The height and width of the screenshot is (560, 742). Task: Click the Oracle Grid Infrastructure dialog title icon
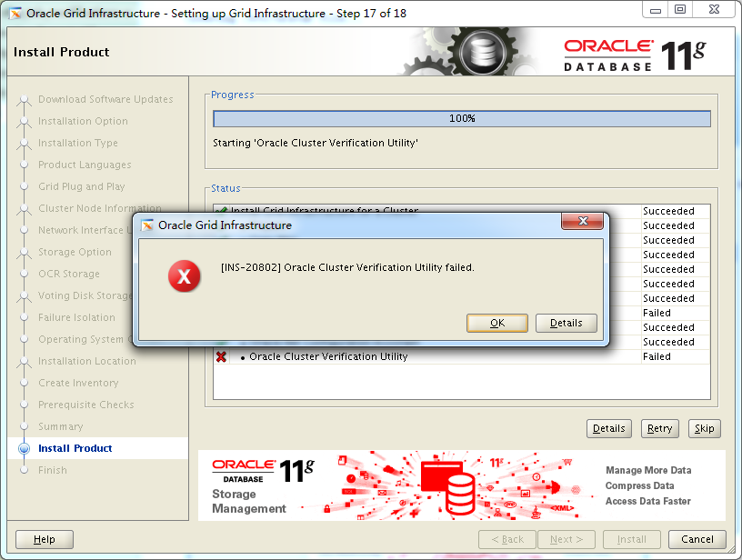pos(147,225)
